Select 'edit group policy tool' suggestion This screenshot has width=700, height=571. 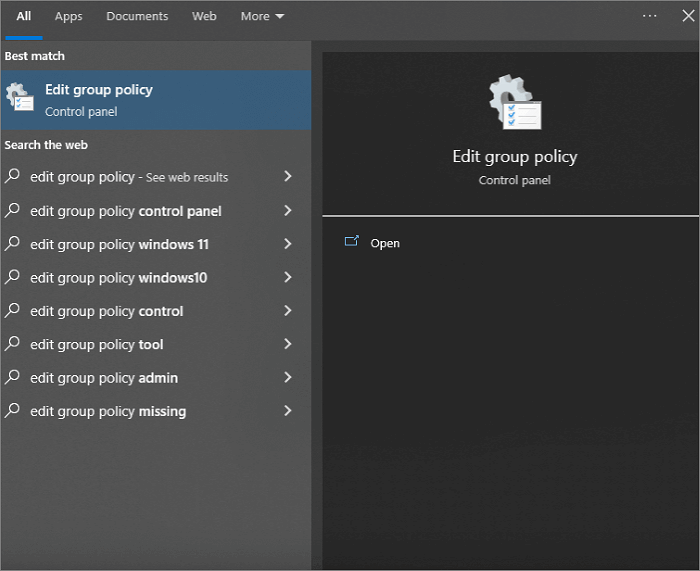tap(156, 344)
